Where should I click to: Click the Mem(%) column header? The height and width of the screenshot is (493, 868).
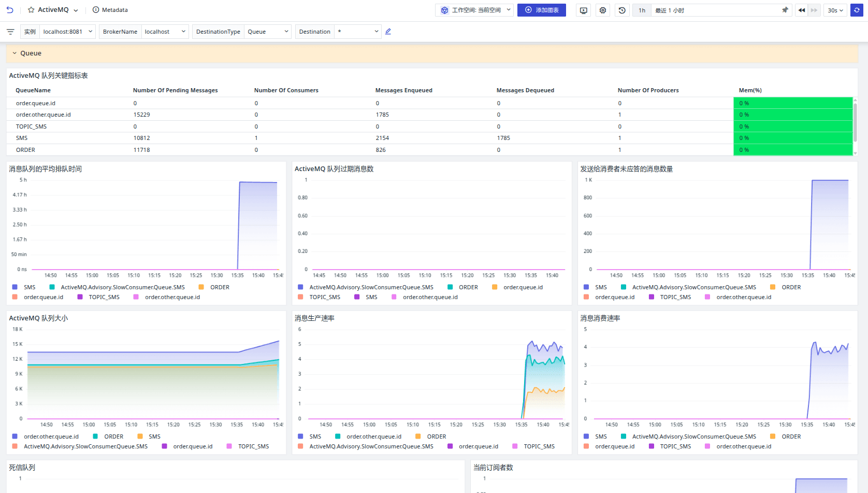(750, 90)
